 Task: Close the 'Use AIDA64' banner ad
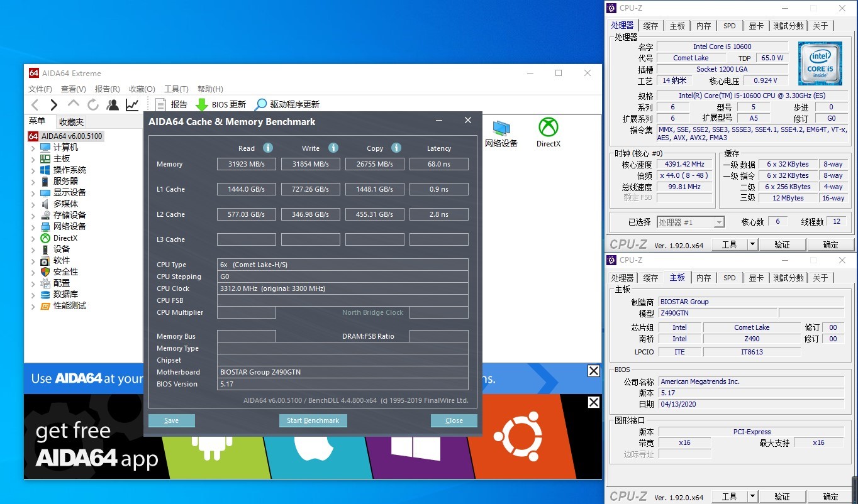pyautogui.click(x=594, y=371)
